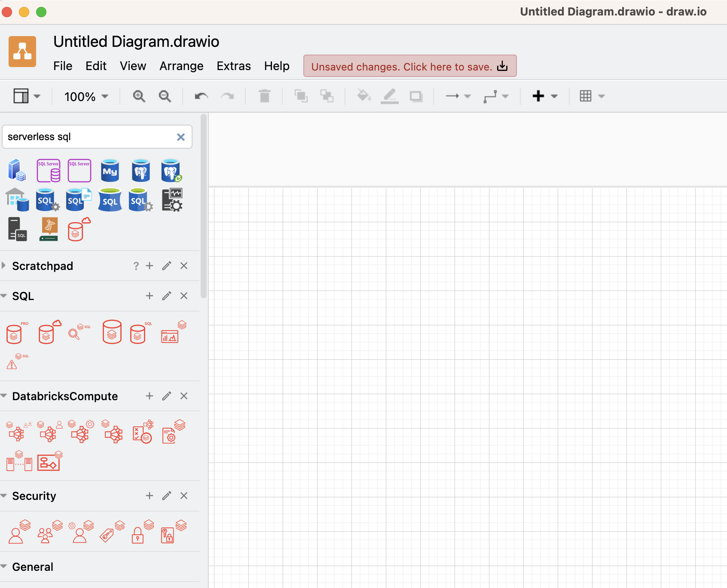Image resolution: width=727 pixels, height=588 pixels.
Task: Click the Line Color pencil icon
Action: (x=390, y=96)
